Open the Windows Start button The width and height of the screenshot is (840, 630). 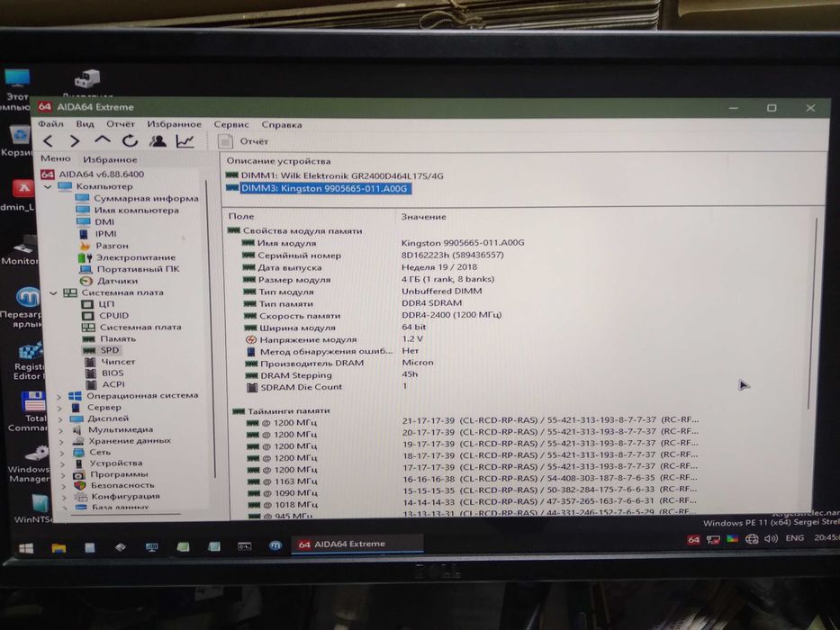(x=26, y=547)
